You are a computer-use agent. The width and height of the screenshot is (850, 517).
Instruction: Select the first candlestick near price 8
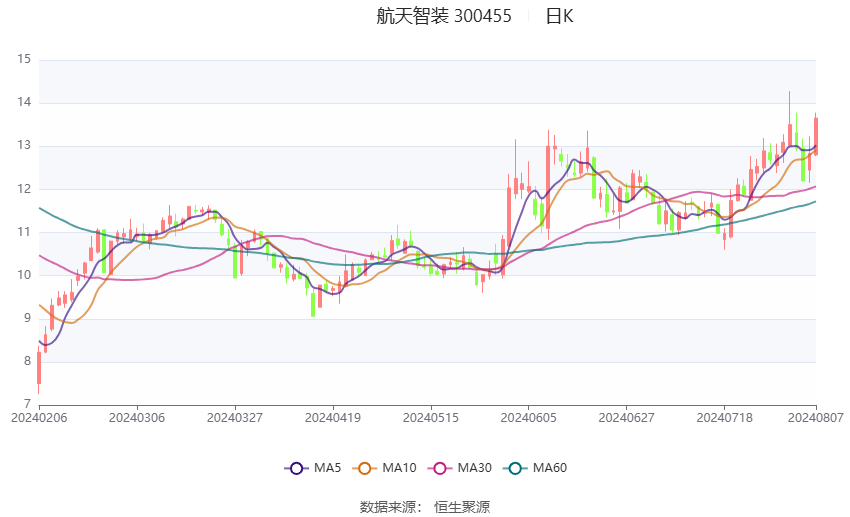(39, 369)
